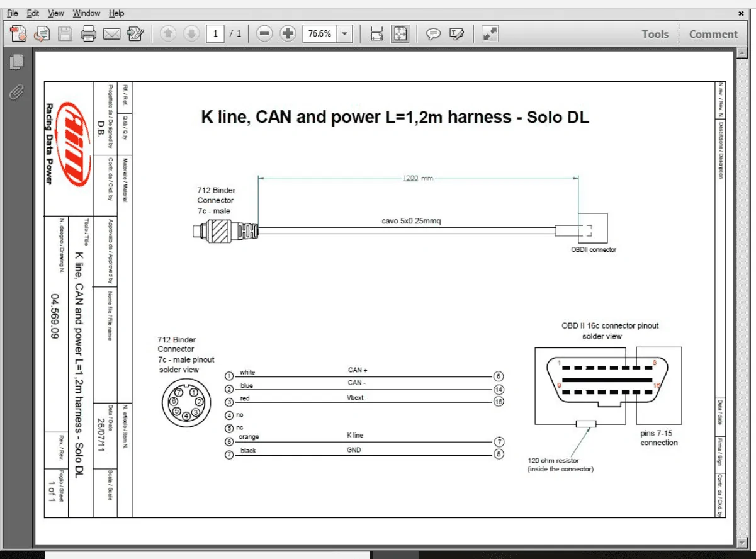Screen dimensions: 756x559
Task: Zoom out with the minus button
Action: (264, 33)
